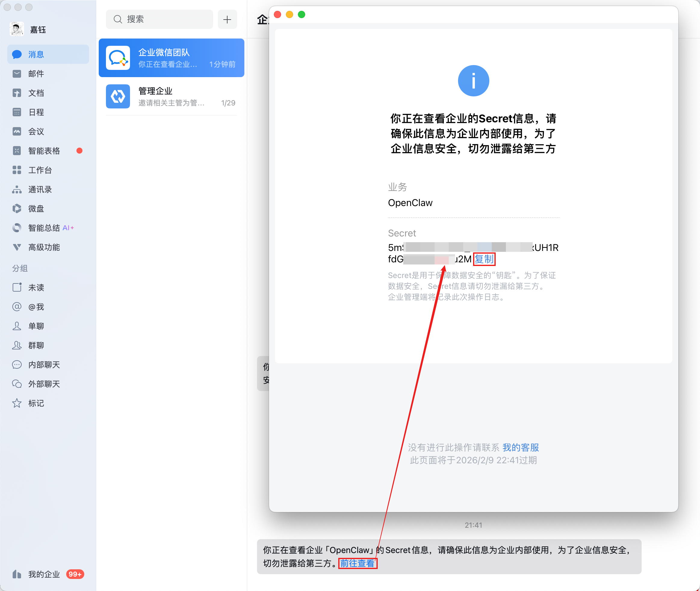Select the 企业微信团队 conversation

(172, 58)
